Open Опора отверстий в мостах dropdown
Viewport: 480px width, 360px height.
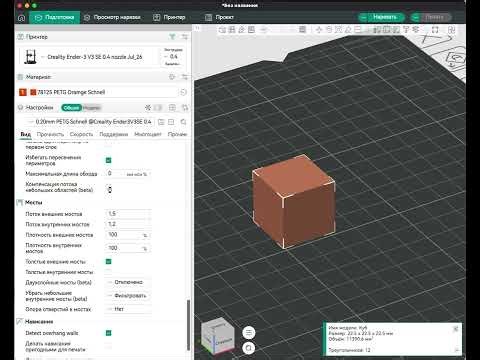(x=128, y=309)
